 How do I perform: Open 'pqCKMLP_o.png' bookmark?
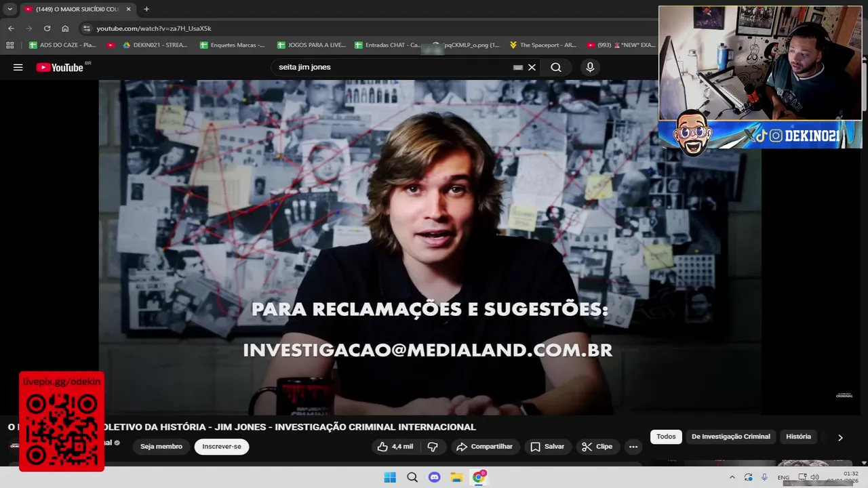(466, 45)
